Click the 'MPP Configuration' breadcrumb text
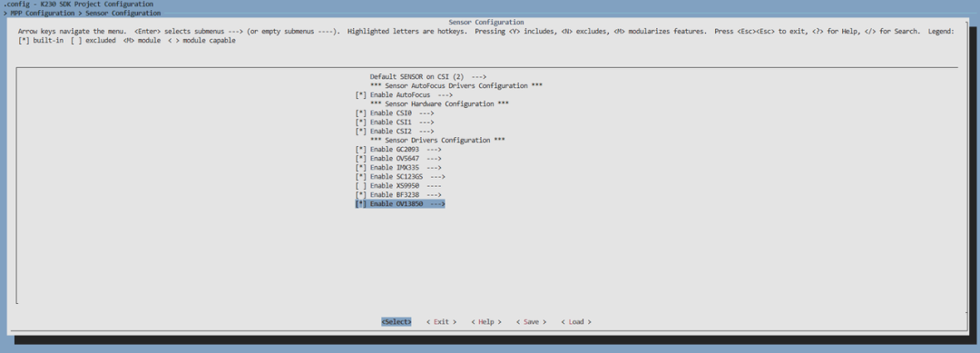The width and height of the screenshot is (980, 353). pyautogui.click(x=43, y=13)
